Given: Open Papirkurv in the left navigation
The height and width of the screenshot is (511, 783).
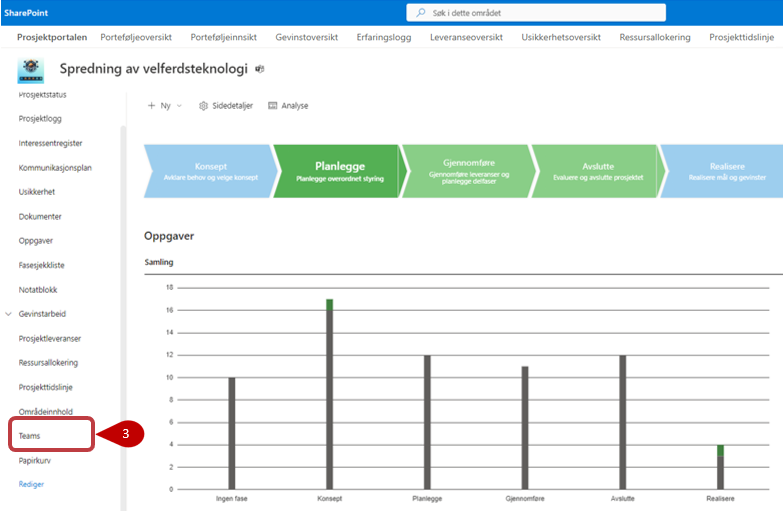Looking at the screenshot, I should [x=35, y=461].
